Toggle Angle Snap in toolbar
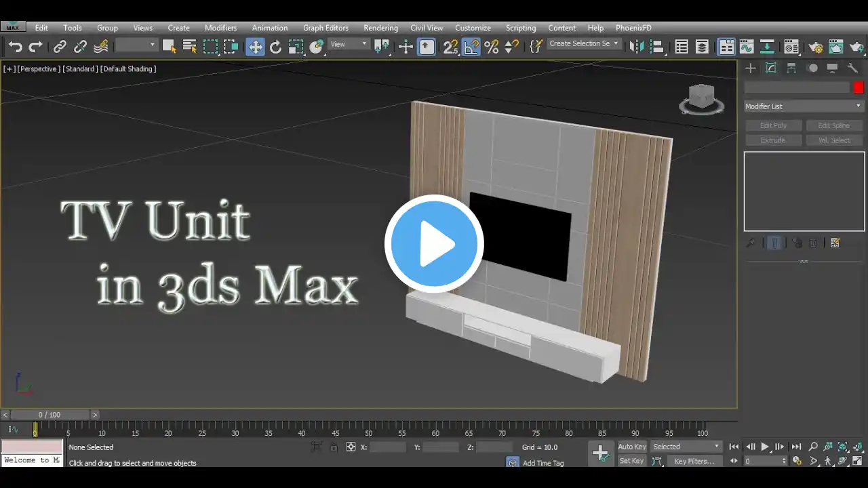The image size is (868, 488). click(471, 47)
